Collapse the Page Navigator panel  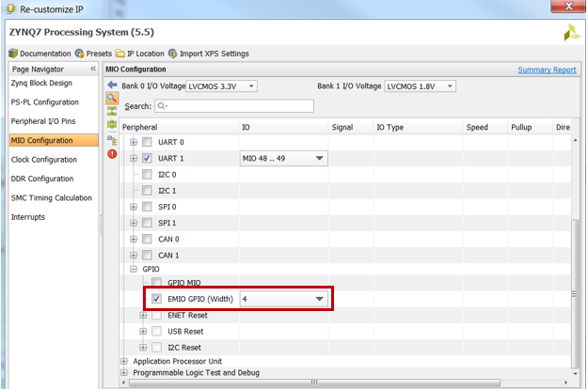[92, 70]
